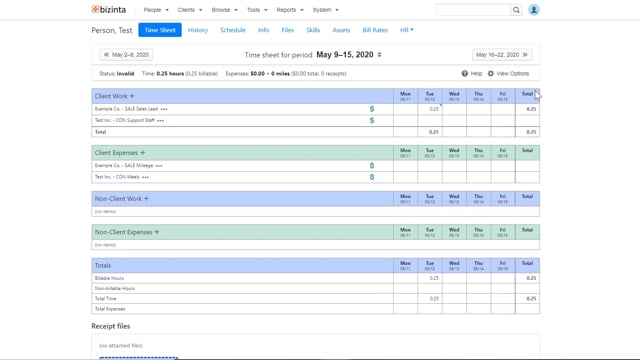Image resolution: width=640 pixels, height=360 pixels.
Task: Switch to the History tab
Action: [x=198, y=30]
